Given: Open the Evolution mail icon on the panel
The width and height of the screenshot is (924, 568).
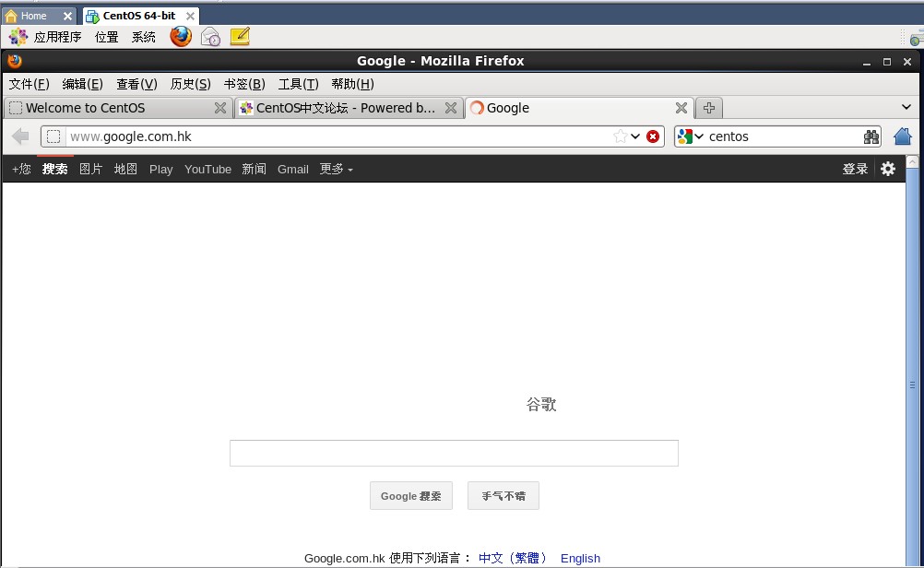Looking at the screenshot, I should [x=210, y=36].
